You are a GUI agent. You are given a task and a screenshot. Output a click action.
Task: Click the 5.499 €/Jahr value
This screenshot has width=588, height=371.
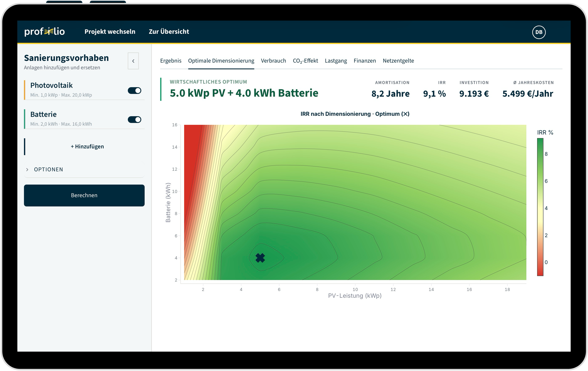(x=528, y=94)
